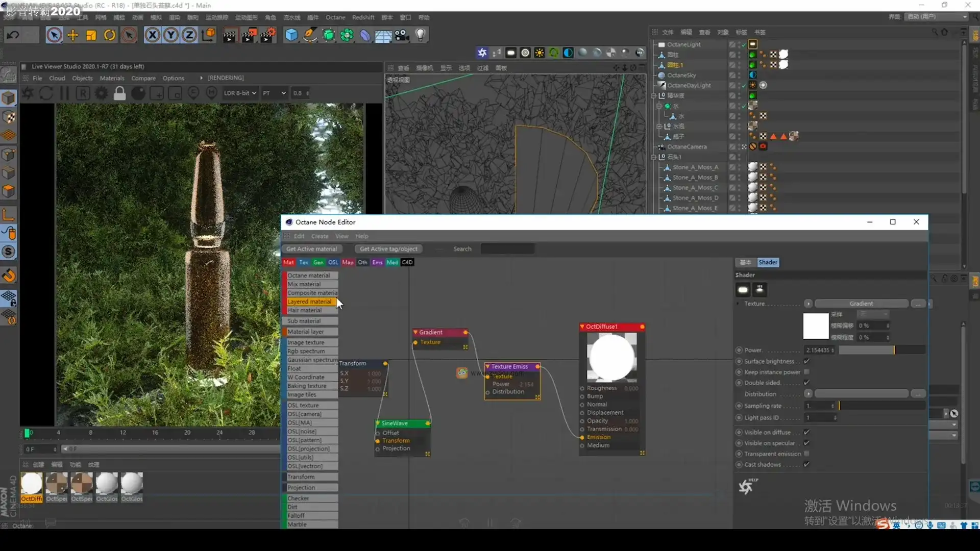Screen dimensions: 980x551
Task: Click the Render to Picture Viewer icon
Action: click(x=249, y=35)
